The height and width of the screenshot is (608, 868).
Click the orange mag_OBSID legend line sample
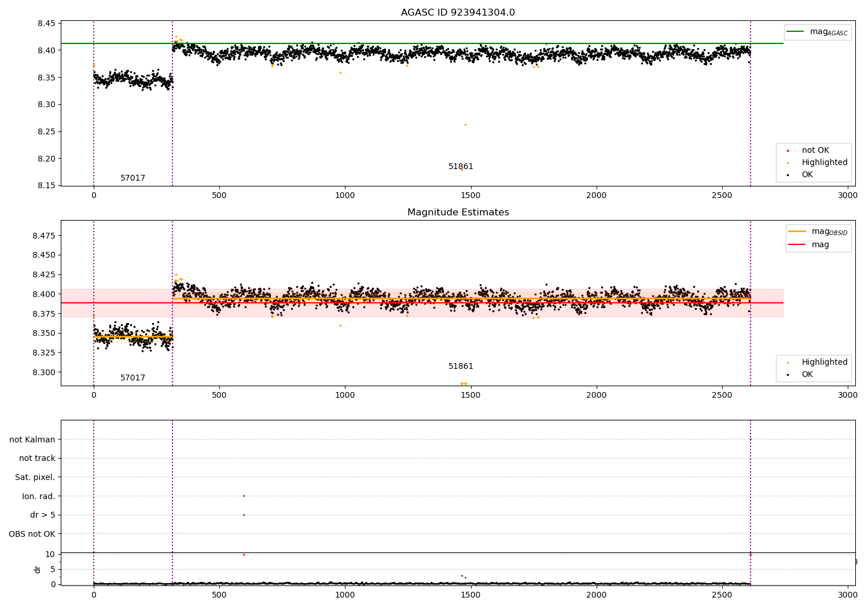[797, 231]
